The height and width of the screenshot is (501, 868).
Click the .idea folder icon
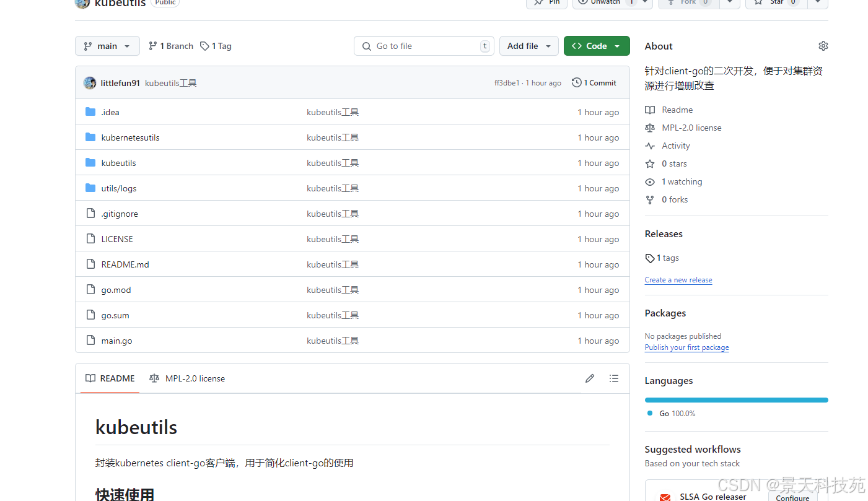point(90,112)
